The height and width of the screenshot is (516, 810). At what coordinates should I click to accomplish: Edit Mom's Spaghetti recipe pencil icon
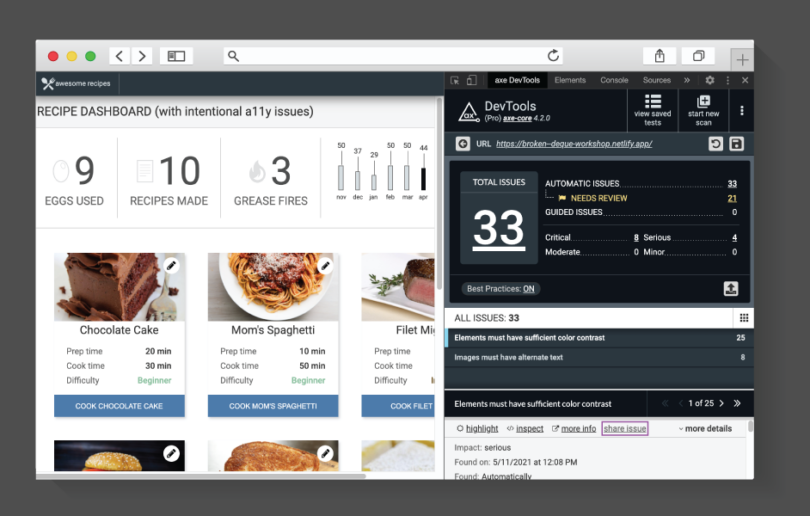[x=325, y=265]
